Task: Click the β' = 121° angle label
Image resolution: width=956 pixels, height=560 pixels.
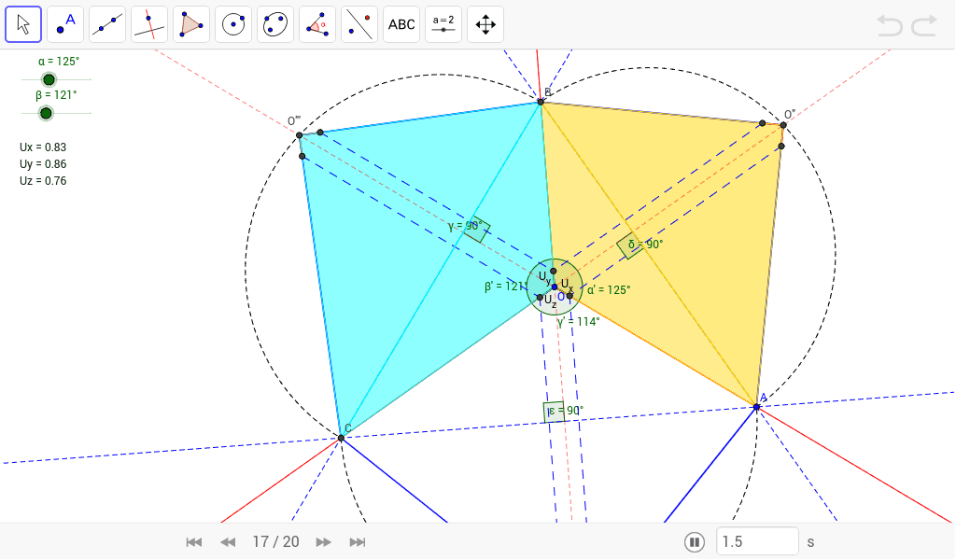Action: point(505,287)
